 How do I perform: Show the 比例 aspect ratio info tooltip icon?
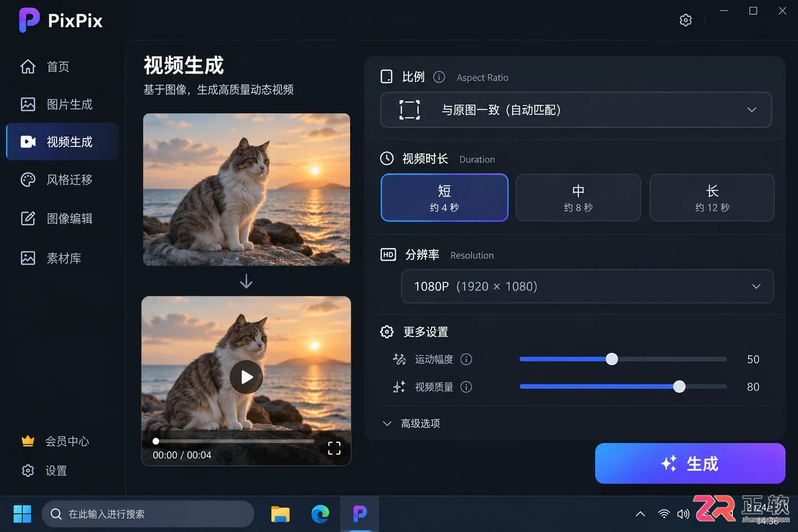439,77
